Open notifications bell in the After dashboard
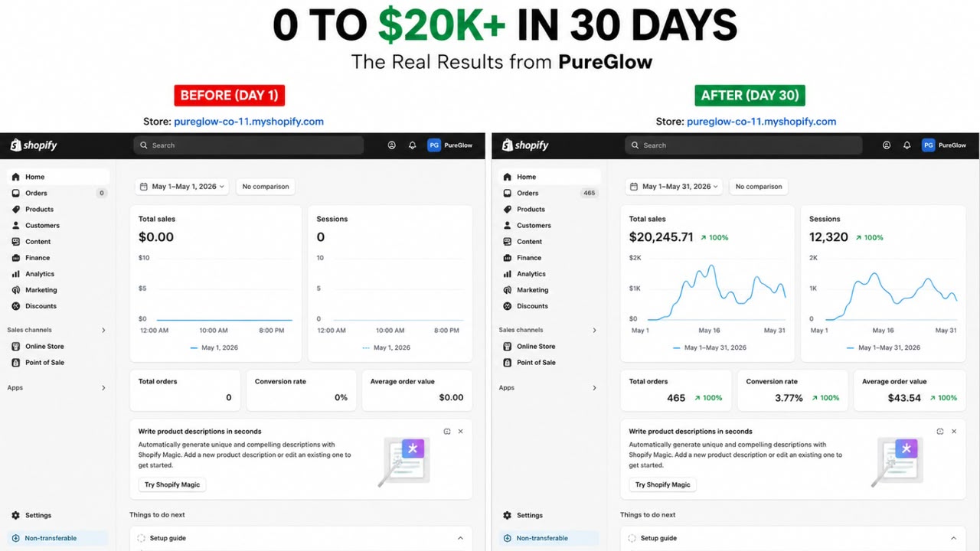Image resolution: width=980 pixels, height=551 pixels. 906,145
